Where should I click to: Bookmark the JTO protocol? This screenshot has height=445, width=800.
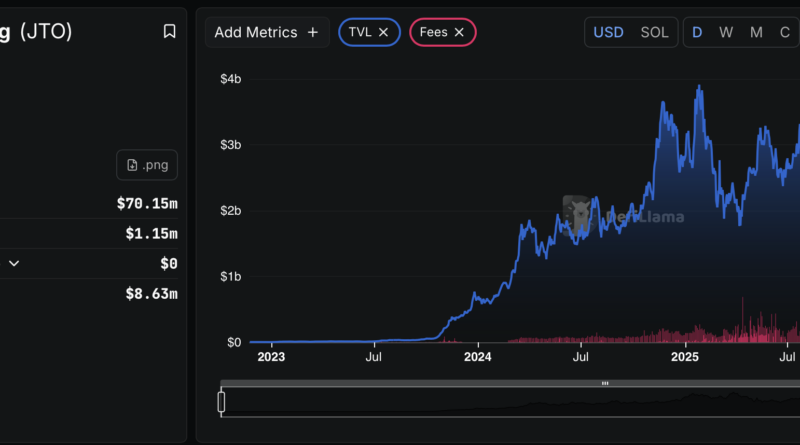(x=169, y=32)
